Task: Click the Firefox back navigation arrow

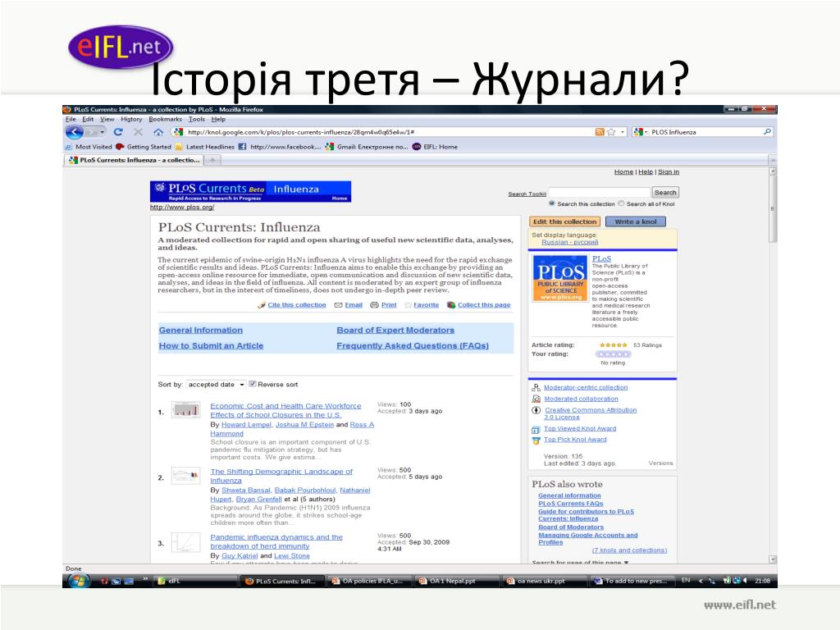Action: [x=75, y=132]
